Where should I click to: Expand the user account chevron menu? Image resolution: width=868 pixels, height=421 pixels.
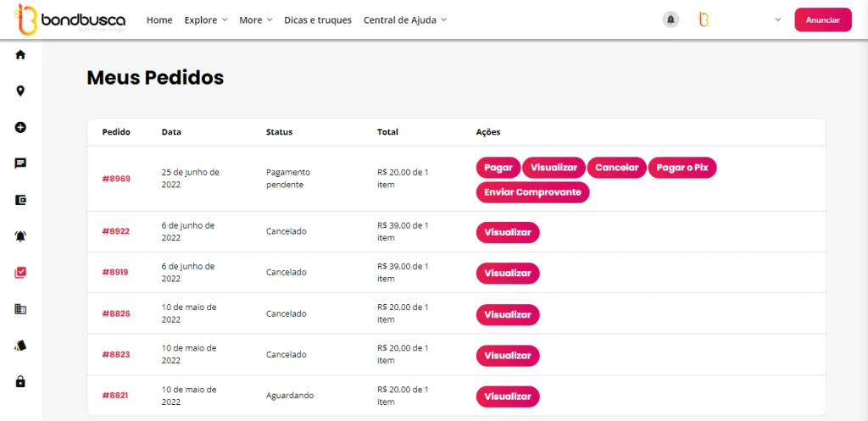777,19
